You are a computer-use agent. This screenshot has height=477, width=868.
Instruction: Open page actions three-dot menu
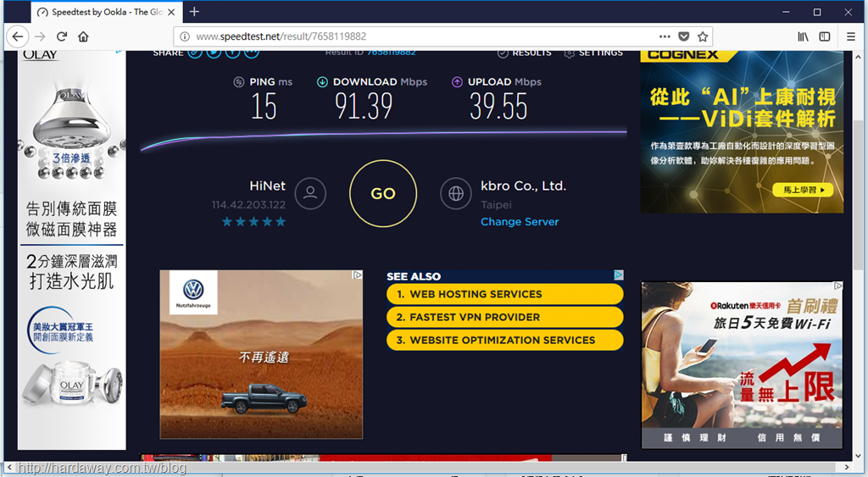pyautogui.click(x=665, y=36)
